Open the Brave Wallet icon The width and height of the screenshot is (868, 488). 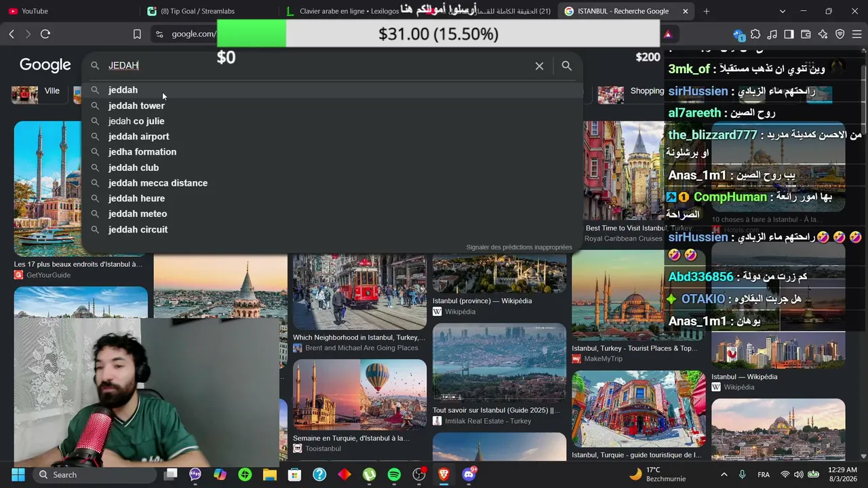tap(806, 34)
